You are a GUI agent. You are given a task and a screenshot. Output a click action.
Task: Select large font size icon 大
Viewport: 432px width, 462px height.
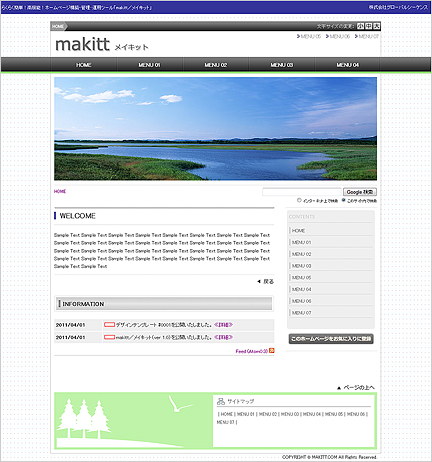click(x=377, y=26)
